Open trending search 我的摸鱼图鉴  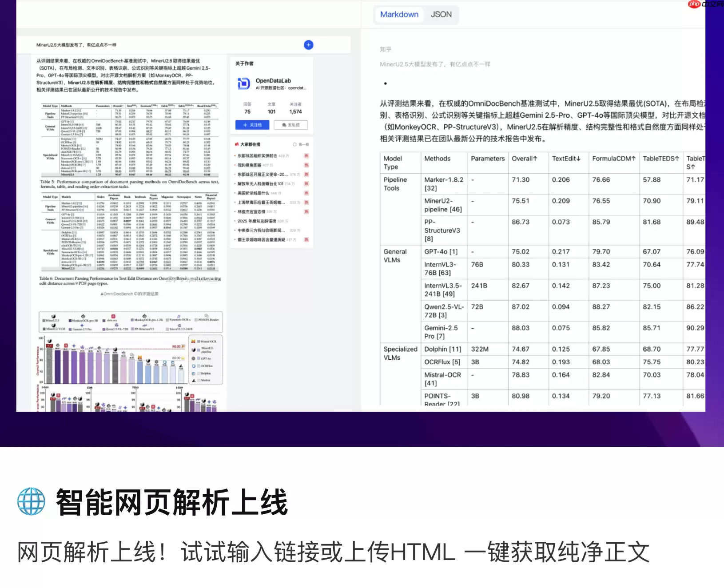pos(249,165)
